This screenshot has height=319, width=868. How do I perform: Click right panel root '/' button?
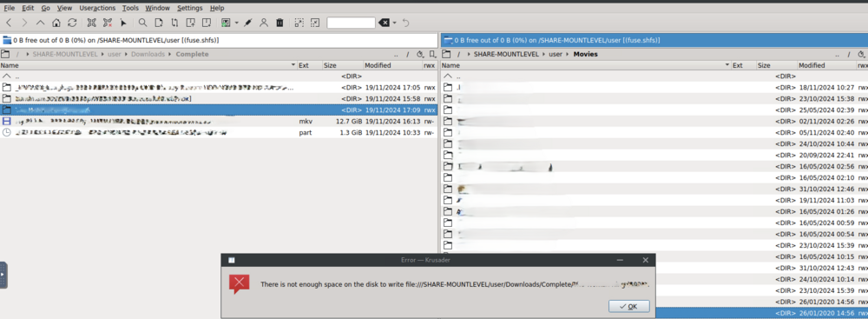[x=849, y=55]
